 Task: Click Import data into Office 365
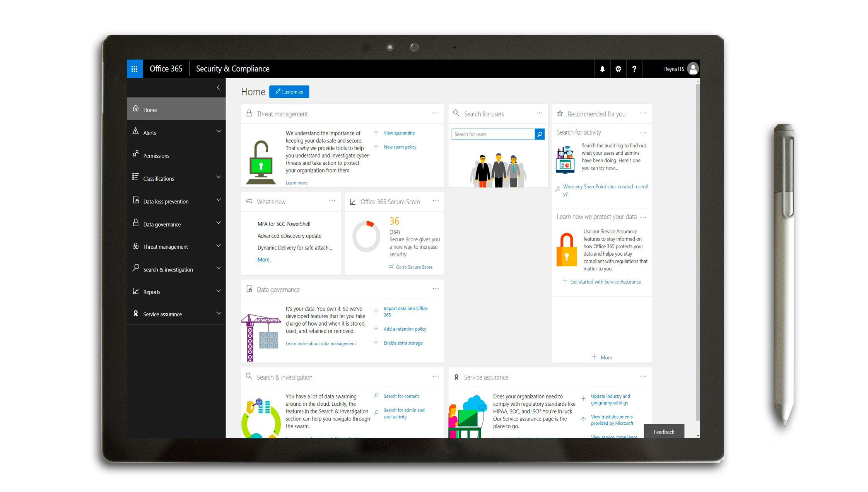coord(405,311)
